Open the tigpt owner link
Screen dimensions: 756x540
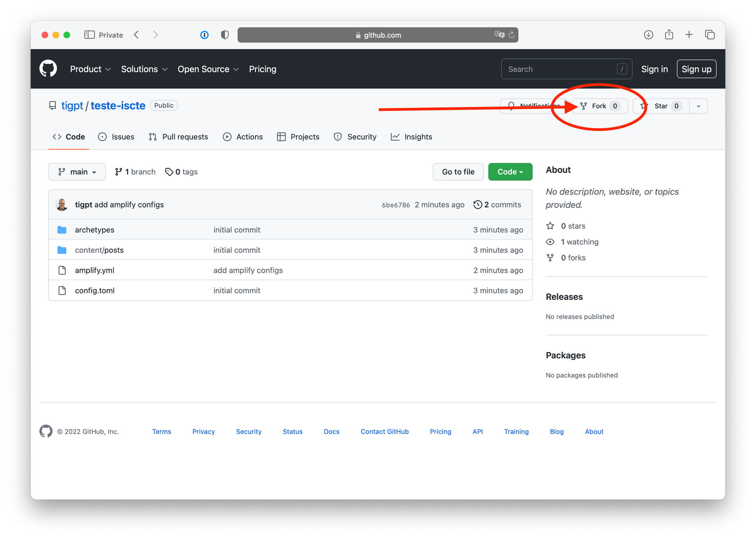point(72,105)
